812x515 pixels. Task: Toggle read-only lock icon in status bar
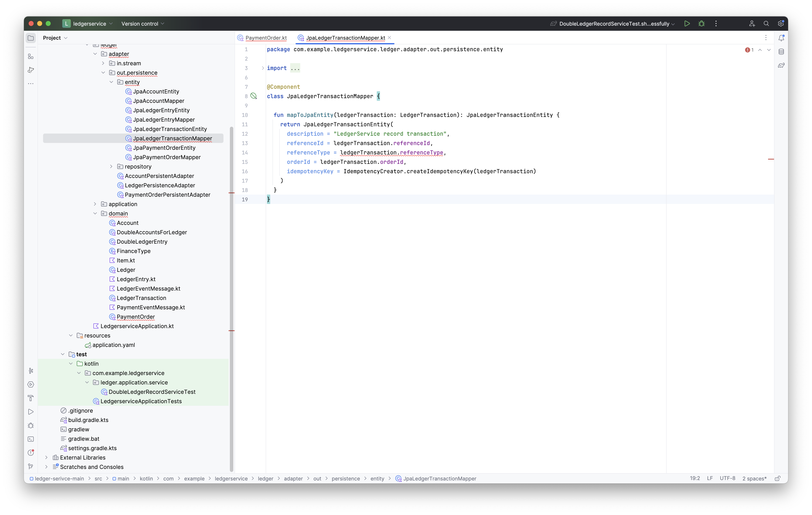778,478
